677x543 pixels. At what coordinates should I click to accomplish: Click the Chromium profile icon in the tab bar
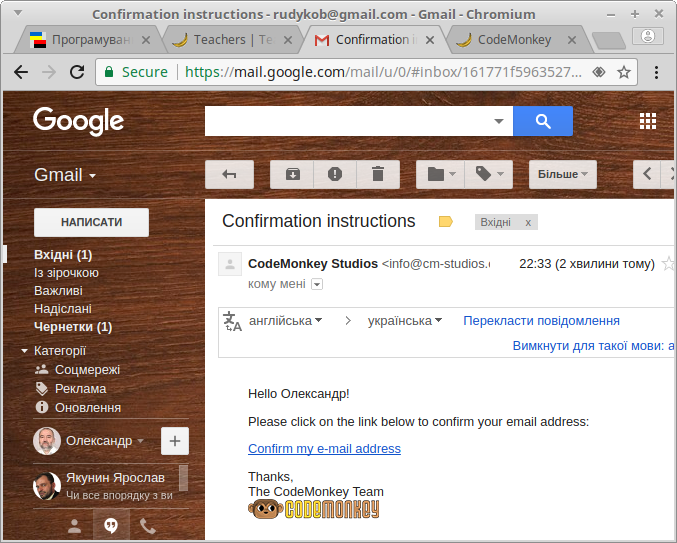click(648, 36)
